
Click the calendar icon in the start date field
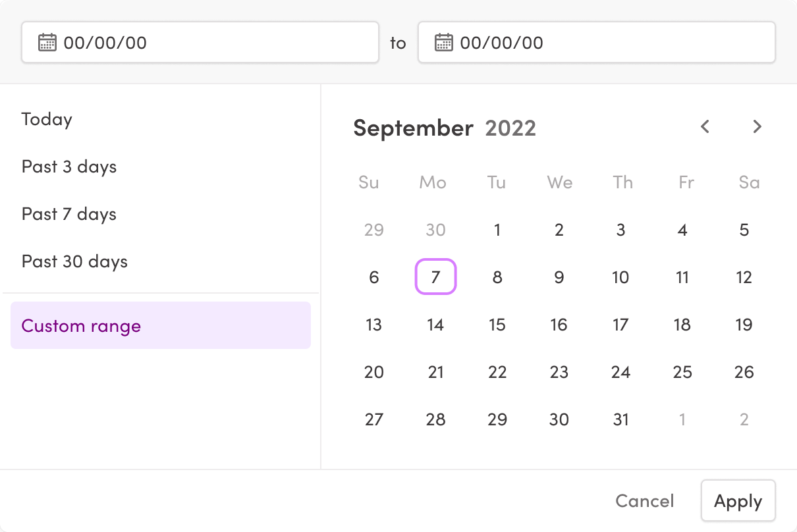point(45,42)
